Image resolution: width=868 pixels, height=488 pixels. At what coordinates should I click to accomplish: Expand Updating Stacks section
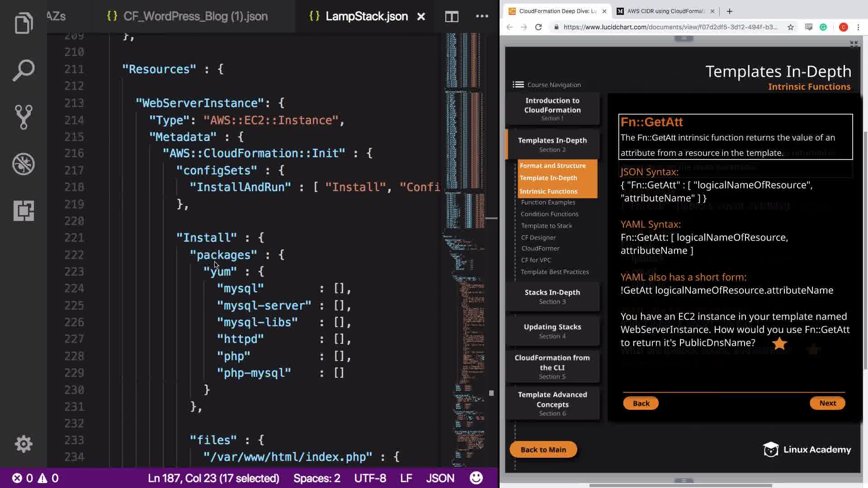[x=552, y=331]
